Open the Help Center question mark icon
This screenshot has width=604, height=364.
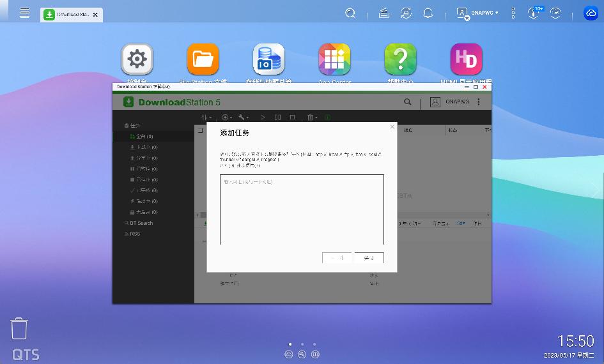point(401,59)
